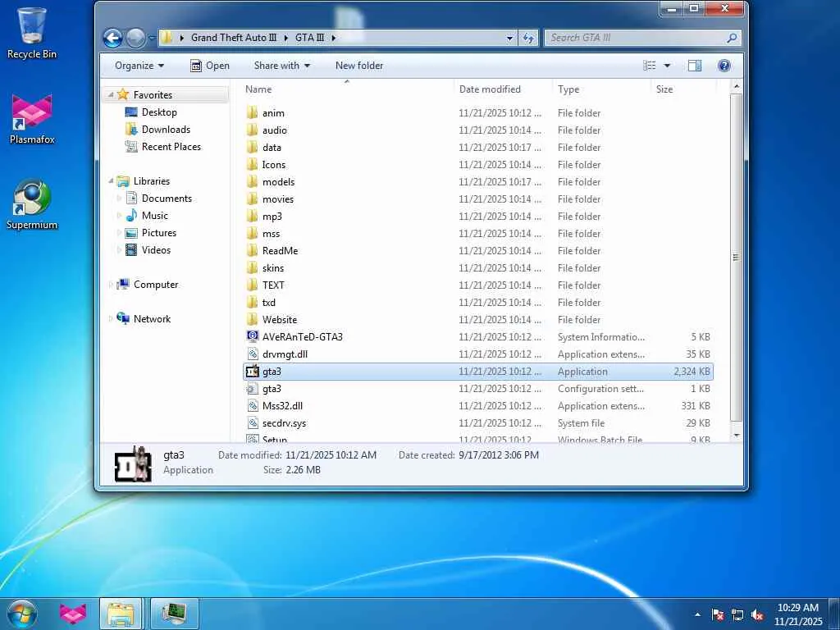The image size is (840, 630).
Task: Click the Windows Explorer taskbar button
Action: pyautogui.click(x=121, y=614)
